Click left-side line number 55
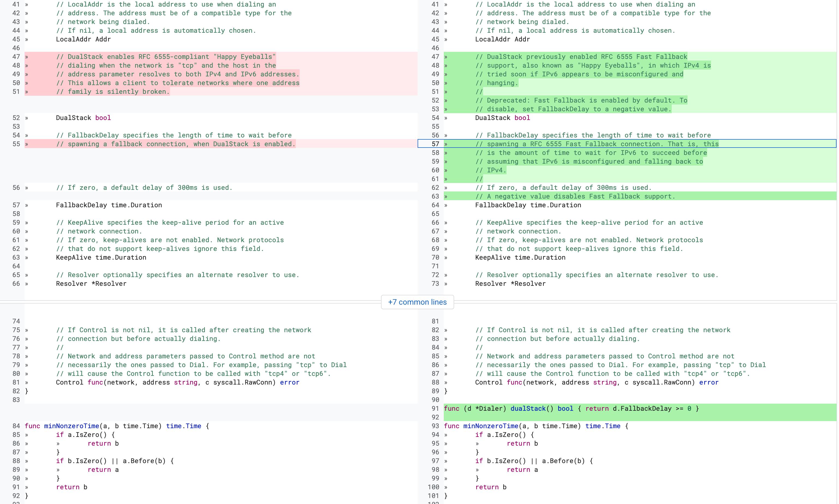The image size is (839, 504). coord(16,144)
